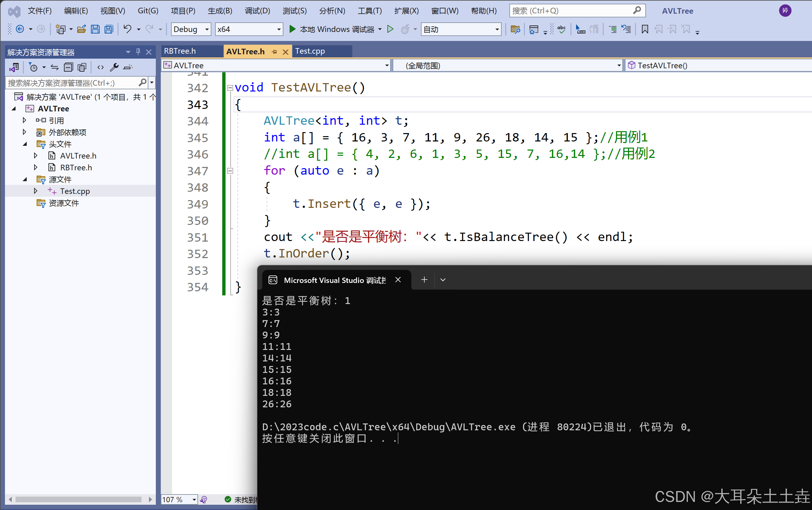
Task: Toggle pin on the AVLTree.h tab
Action: (274, 51)
